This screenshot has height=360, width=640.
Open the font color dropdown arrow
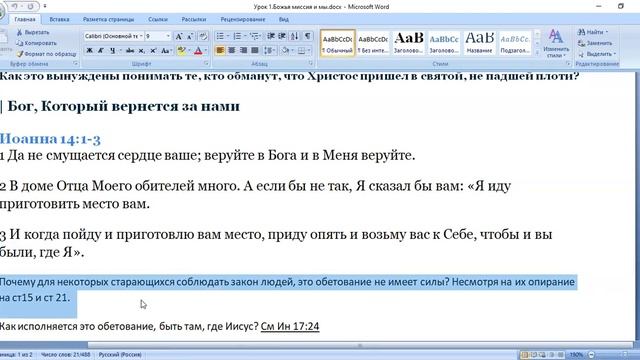tap(206, 51)
